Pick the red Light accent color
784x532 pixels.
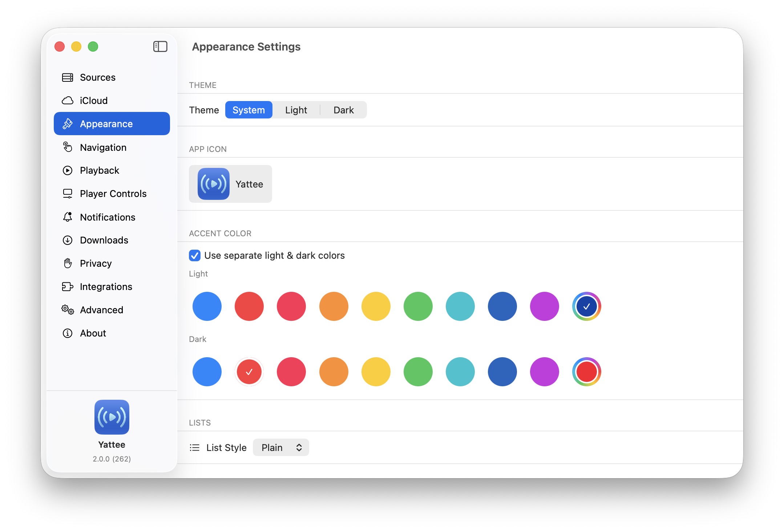[x=249, y=306]
